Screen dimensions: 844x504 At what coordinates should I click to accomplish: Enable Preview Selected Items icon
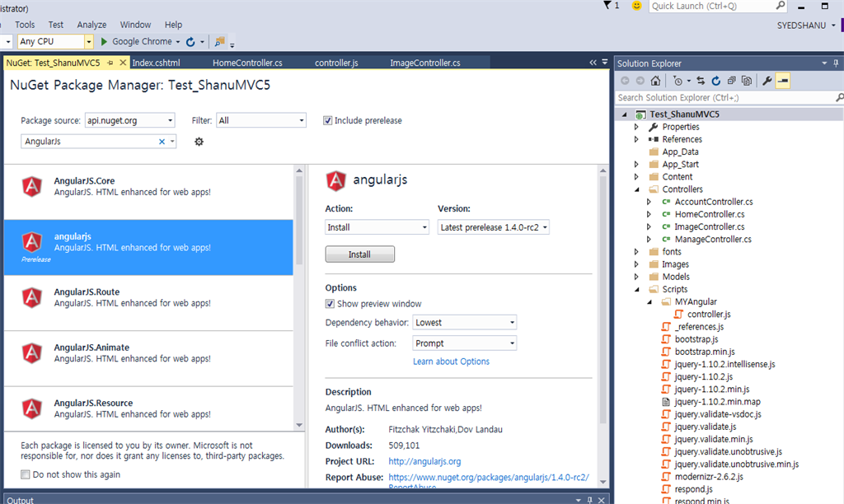(x=783, y=80)
